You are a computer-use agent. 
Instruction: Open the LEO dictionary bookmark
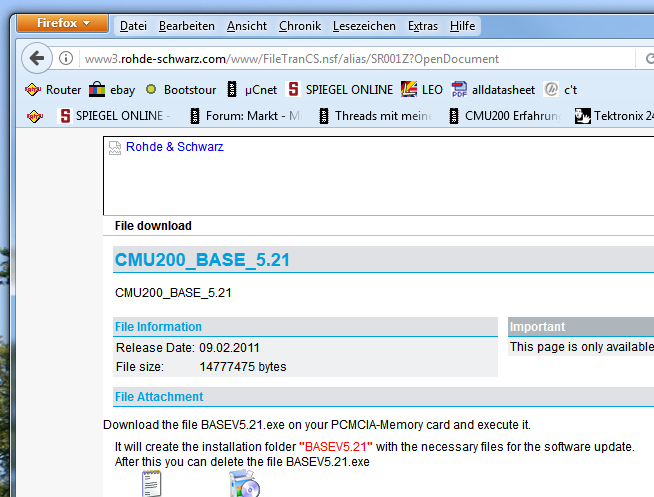tap(422, 90)
